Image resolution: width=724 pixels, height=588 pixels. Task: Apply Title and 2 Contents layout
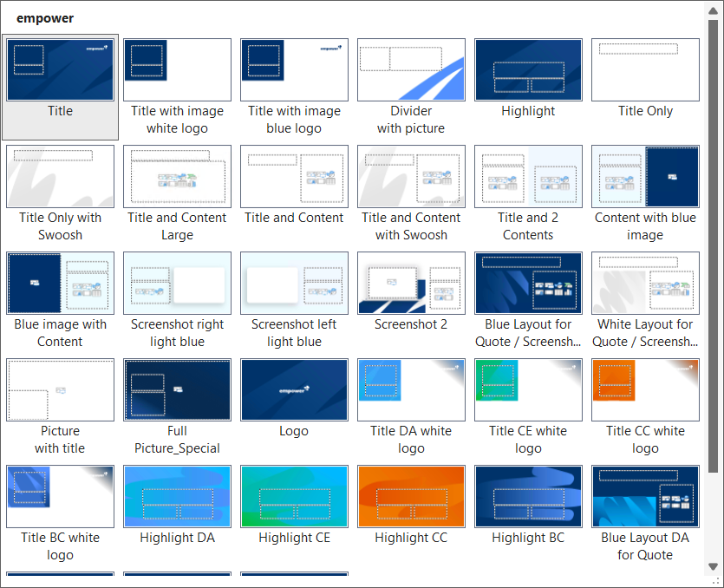pos(528,176)
